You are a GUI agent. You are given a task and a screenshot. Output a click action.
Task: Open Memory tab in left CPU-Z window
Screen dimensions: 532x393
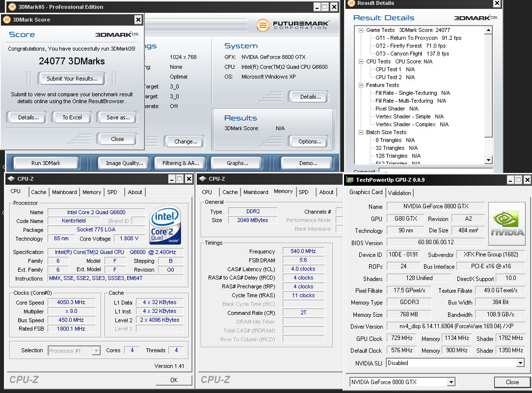[92, 192]
